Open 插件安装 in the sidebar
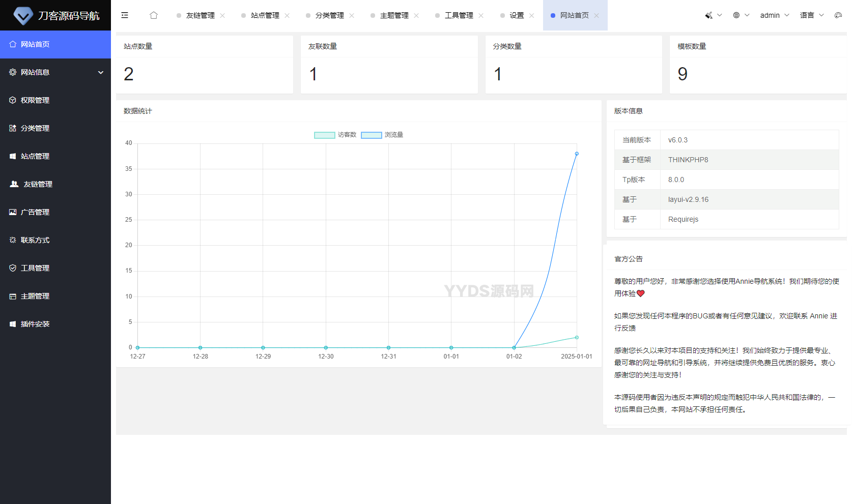This screenshot has height=504, width=852. 35,324
